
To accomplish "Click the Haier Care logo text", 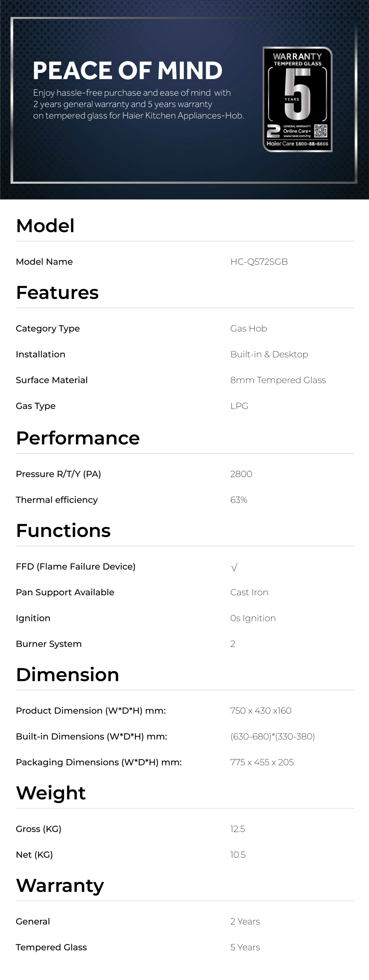I will pyautogui.click(x=280, y=144).
